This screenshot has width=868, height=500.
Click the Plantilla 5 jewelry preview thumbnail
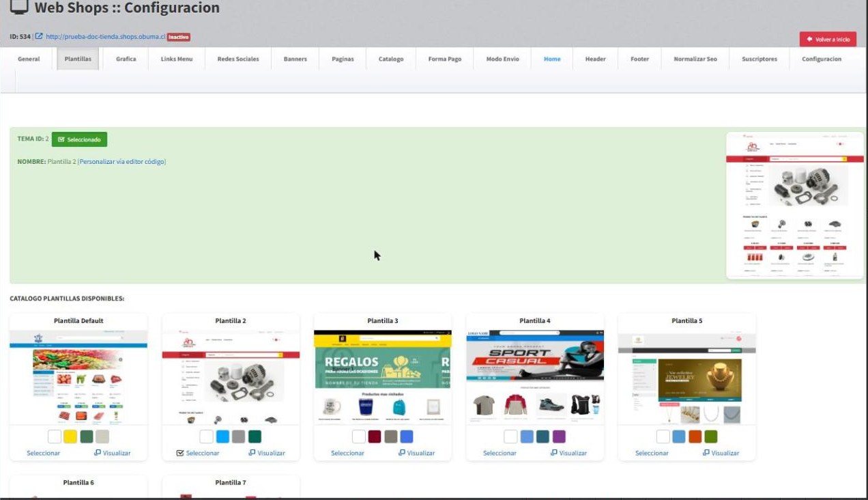click(x=687, y=376)
